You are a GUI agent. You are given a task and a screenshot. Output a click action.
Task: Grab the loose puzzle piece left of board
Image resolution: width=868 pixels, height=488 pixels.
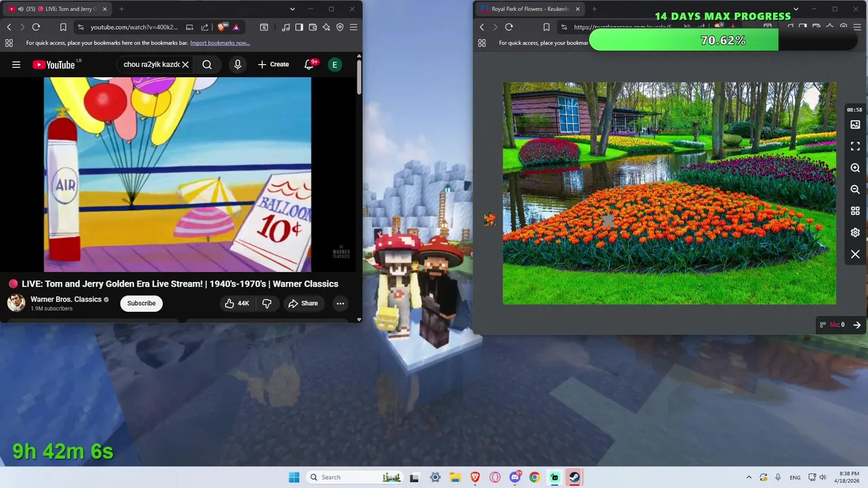point(490,219)
